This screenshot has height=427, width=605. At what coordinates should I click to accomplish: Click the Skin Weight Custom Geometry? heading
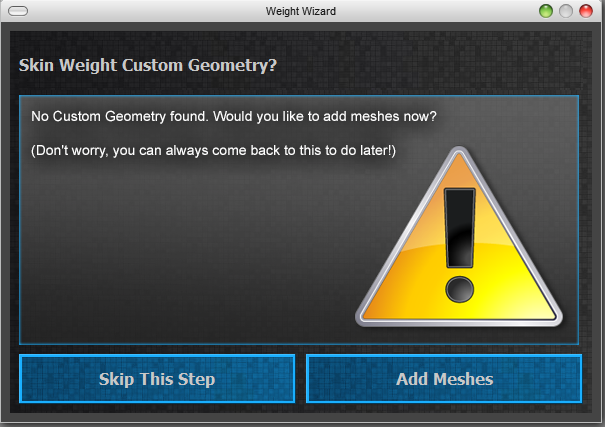tap(148, 65)
